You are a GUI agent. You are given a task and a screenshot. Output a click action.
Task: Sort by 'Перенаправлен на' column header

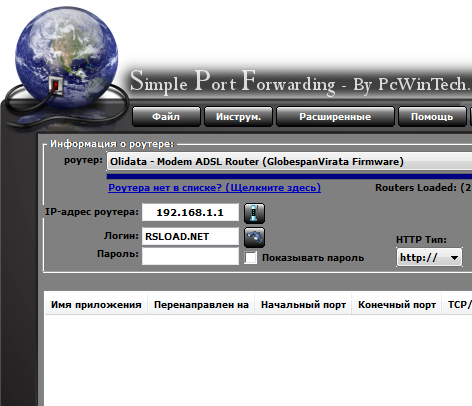click(201, 305)
